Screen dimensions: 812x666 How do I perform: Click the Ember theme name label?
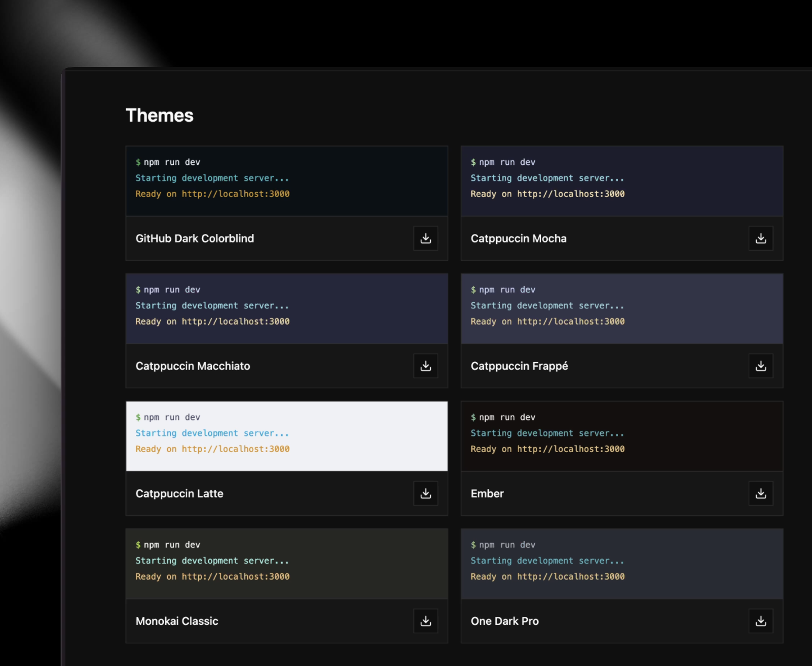tap(487, 494)
